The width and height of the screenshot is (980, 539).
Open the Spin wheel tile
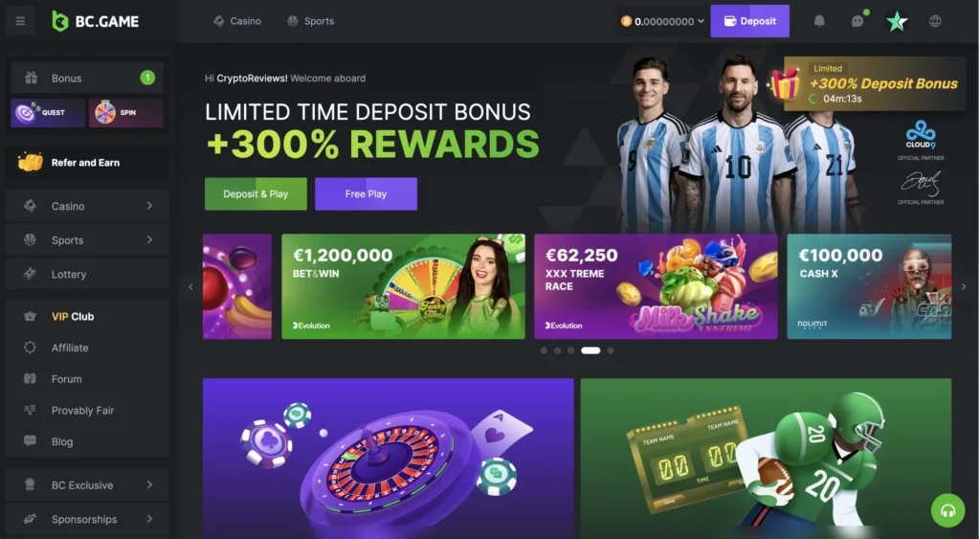(125, 113)
